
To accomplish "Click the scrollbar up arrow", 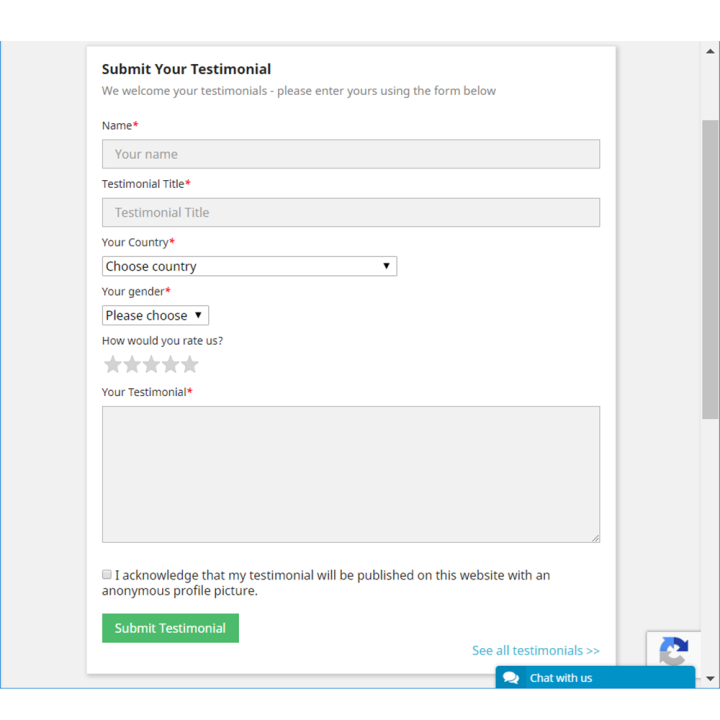I will (710, 51).
